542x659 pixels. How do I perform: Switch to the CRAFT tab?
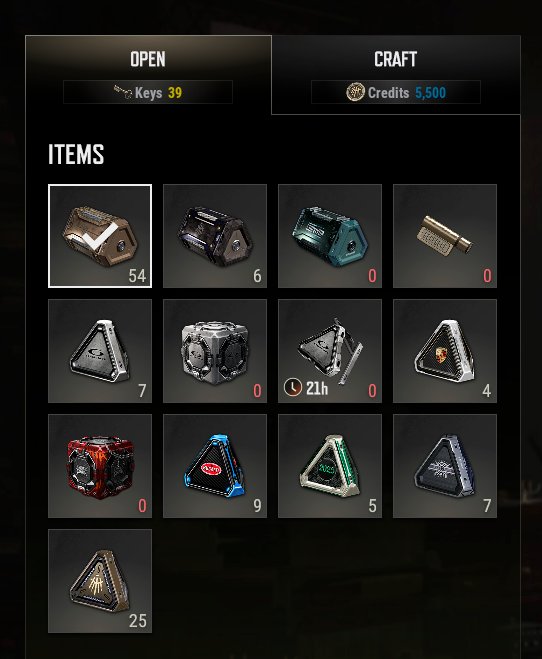(x=396, y=75)
